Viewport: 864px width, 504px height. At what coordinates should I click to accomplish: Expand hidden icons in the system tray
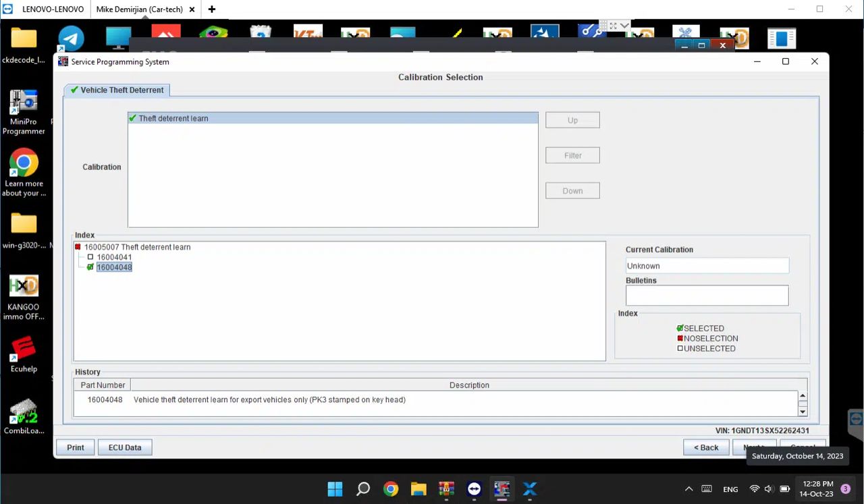coord(688,488)
